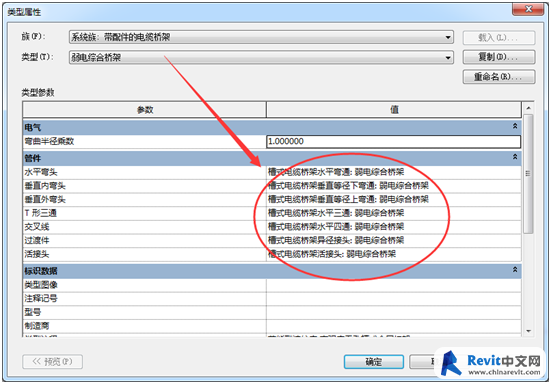Select the 活接头 value cell
The height and width of the screenshot is (384, 551).
(x=394, y=254)
